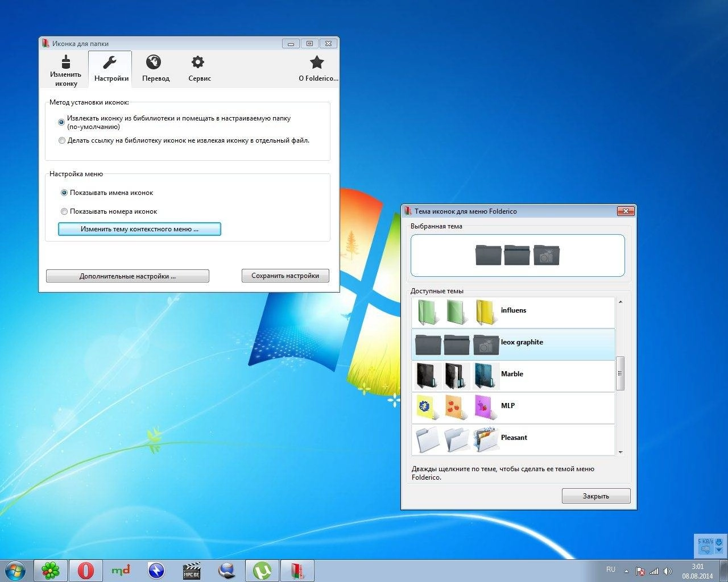Image resolution: width=728 pixels, height=582 pixels.
Task: Open 'Дополнительные настройки ...' button
Action: point(127,276)
